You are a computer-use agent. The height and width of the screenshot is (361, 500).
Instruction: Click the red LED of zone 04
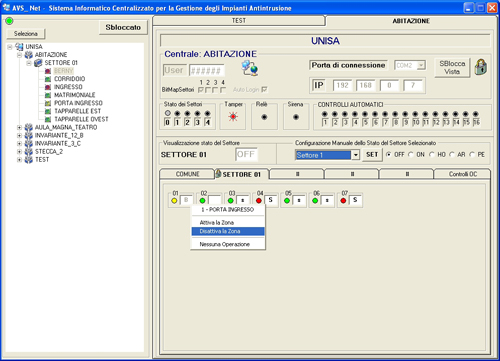[259, 201]
